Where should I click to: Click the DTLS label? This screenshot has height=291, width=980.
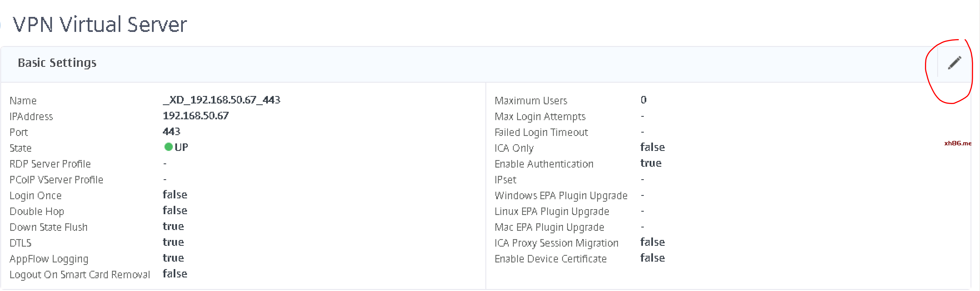tap(21, 243)
